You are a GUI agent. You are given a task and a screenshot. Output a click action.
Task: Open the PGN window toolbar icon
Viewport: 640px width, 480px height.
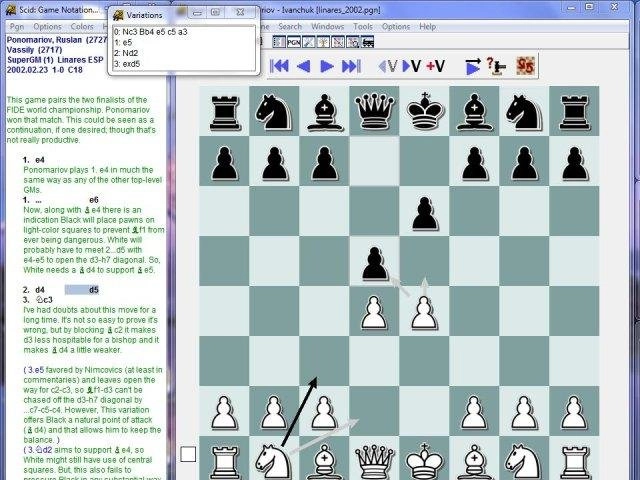[x=293, y=42]
